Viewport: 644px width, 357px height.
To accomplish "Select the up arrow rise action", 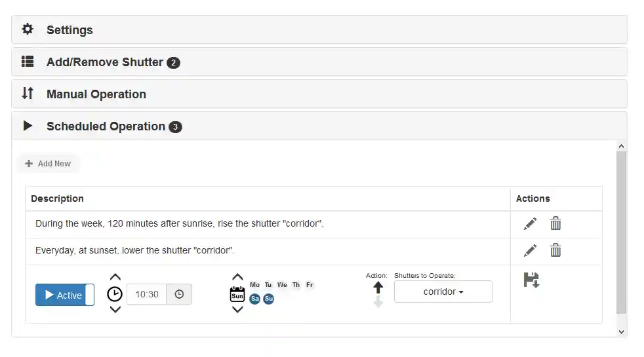I will pyautogui.click(x=378, y=288).
